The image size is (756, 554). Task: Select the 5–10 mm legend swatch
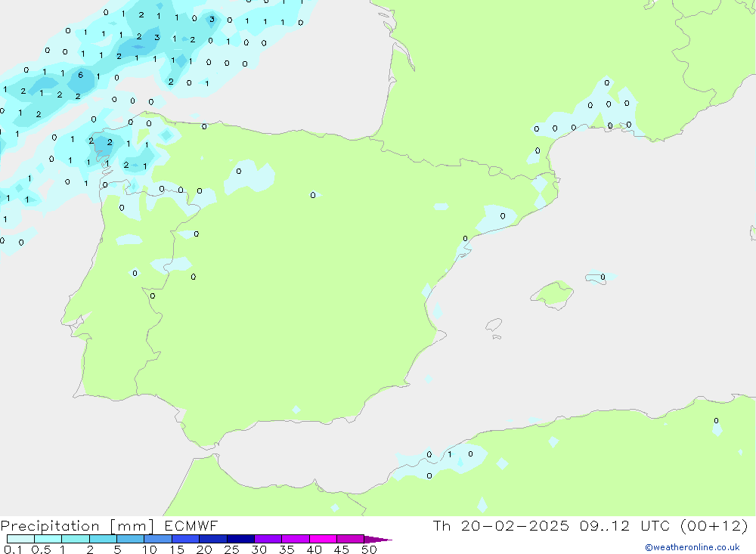[x=130, y=539]
